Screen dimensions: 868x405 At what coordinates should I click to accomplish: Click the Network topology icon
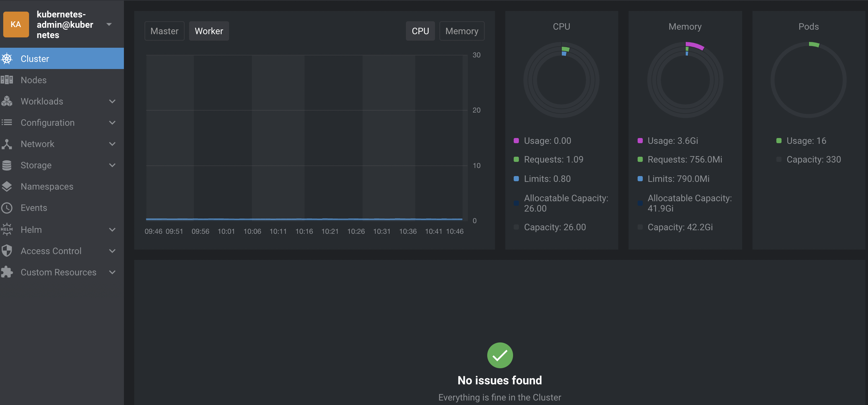pos(7,144)
